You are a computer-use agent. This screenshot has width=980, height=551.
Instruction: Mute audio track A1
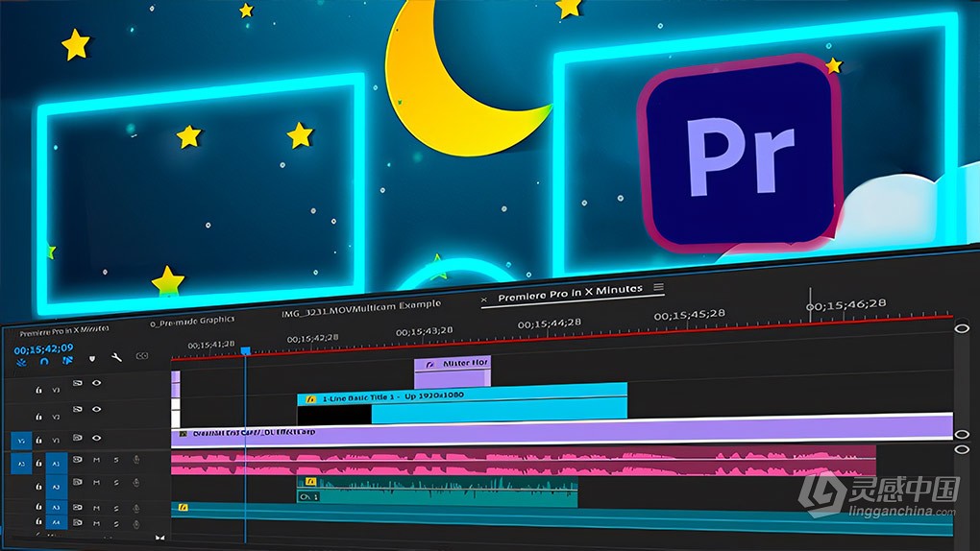96,460
